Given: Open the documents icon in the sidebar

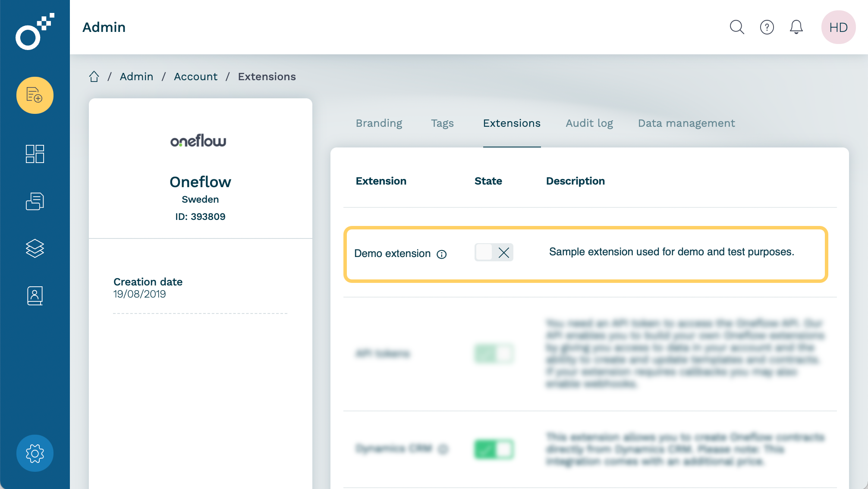Looking at the screenshot, I should click(x=35, y=201).
